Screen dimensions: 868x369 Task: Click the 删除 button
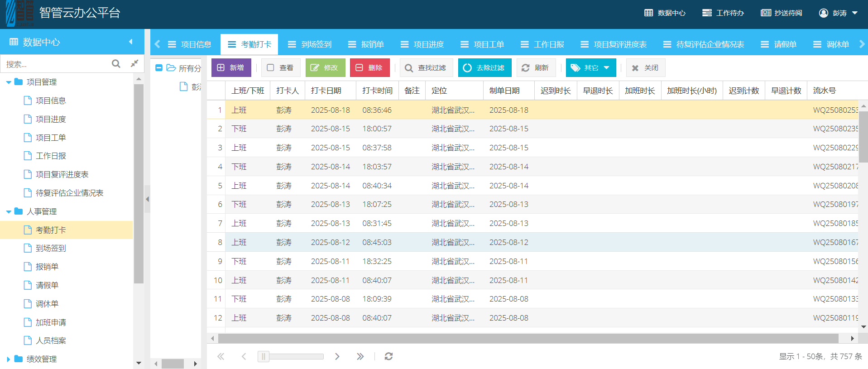click(369, 68)
